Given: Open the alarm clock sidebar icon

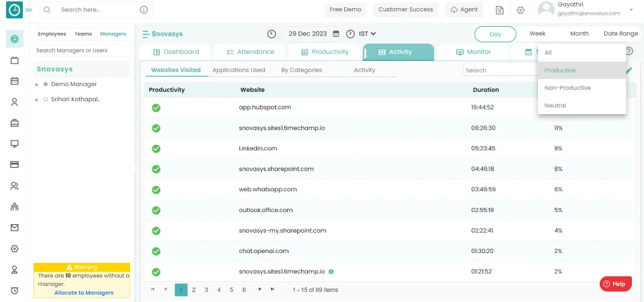Looking at the screenshot, I should (x=14, y=290).
